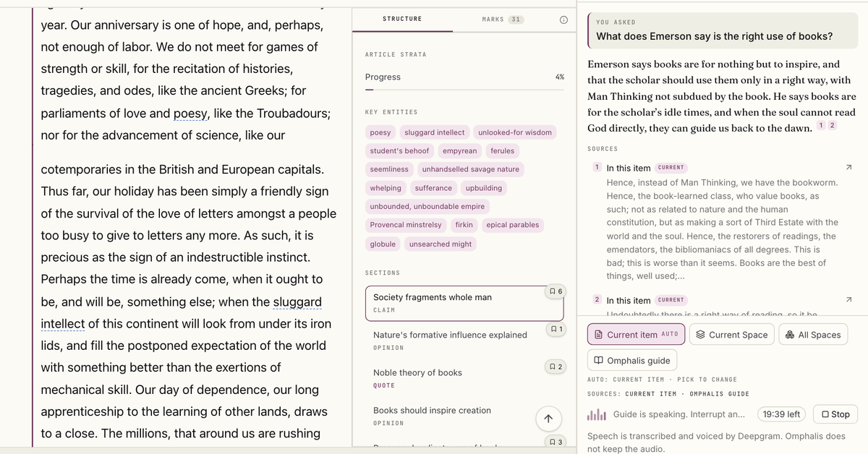Switch to the Structure tab
The image size is (868, 454).
[402, 19]
